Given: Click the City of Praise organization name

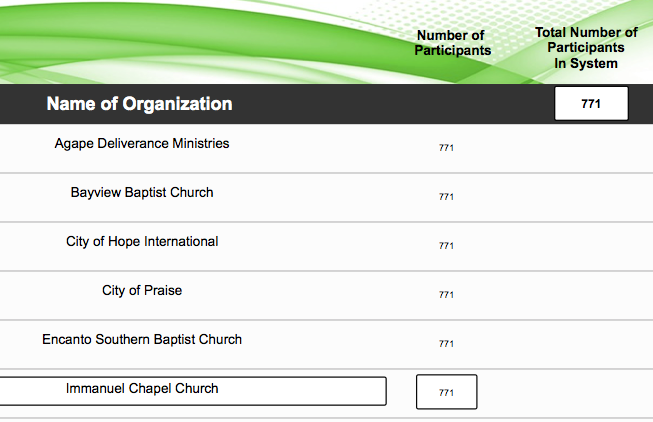Looking at the screenshot, I should coord(142,291).
